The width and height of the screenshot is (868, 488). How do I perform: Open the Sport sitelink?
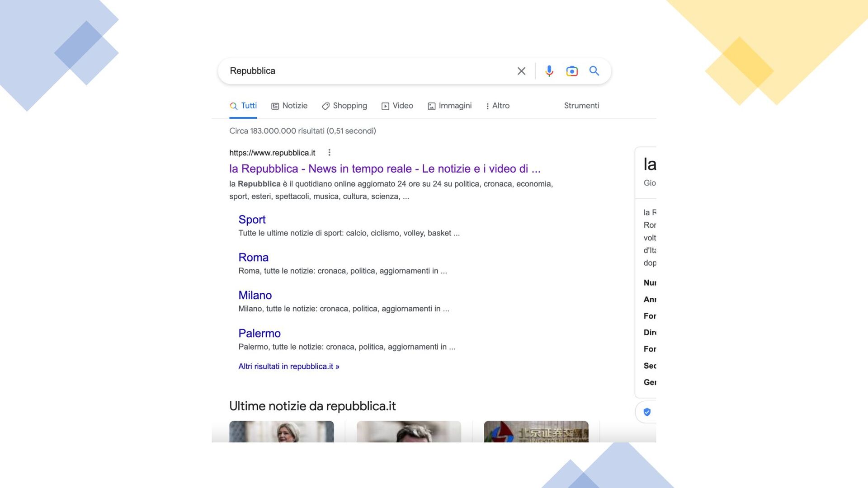point(252,220)
